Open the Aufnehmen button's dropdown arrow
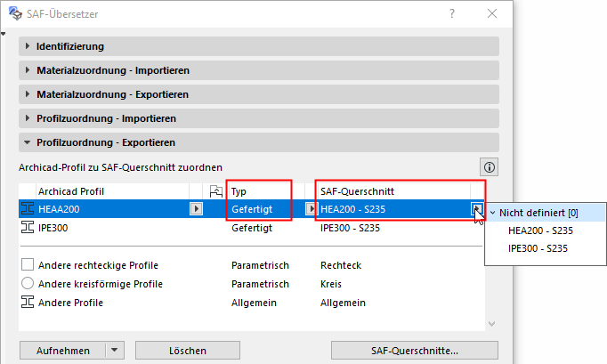 coord(114,351)
